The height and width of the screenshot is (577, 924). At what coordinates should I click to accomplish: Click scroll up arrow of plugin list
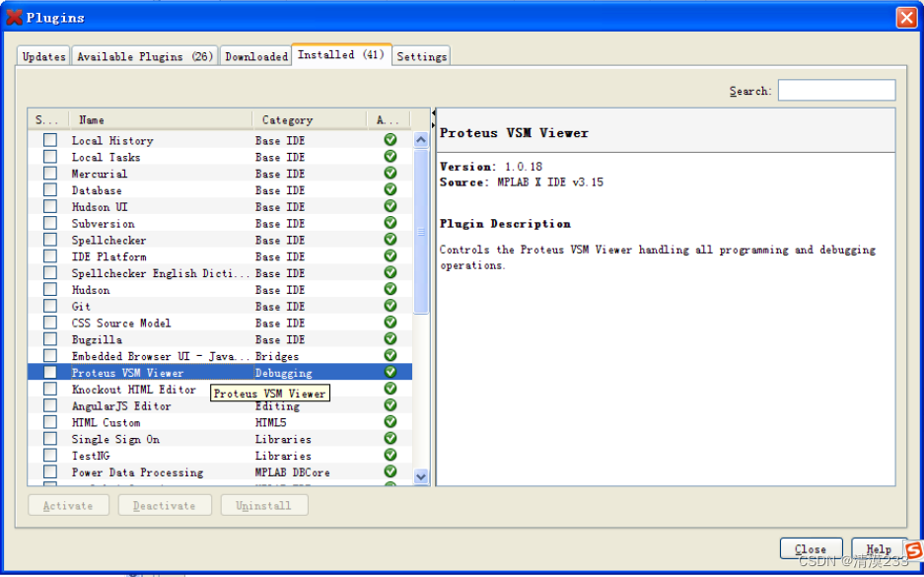pos(421,140)
